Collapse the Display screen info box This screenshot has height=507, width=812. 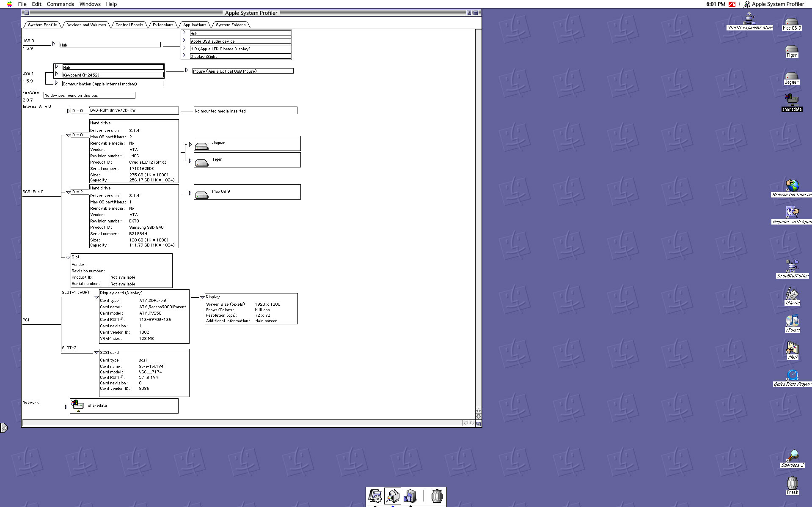tap(202, 297)
